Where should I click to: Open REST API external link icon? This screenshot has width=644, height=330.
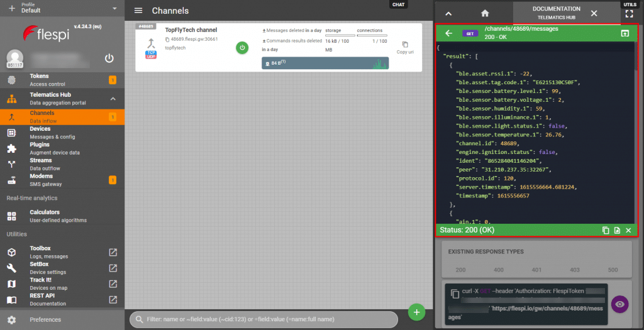(113, 300)
